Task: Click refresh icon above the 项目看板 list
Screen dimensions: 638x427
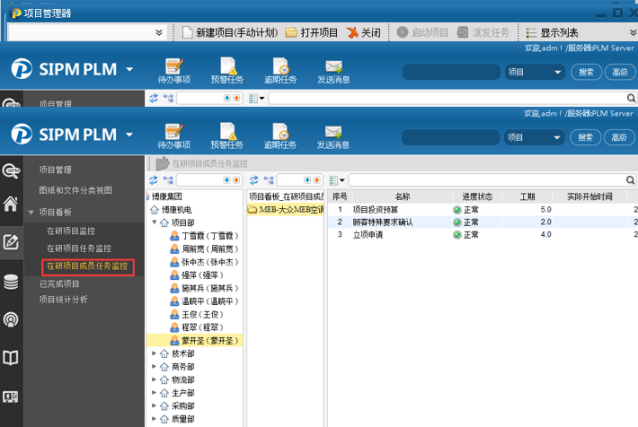Action: click(x=254, y=180)
